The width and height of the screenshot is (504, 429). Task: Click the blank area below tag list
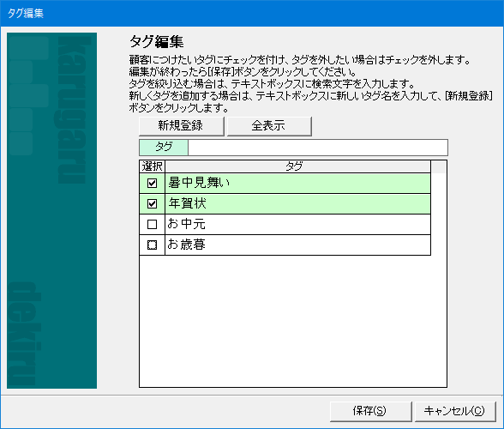tap(293, 321)
